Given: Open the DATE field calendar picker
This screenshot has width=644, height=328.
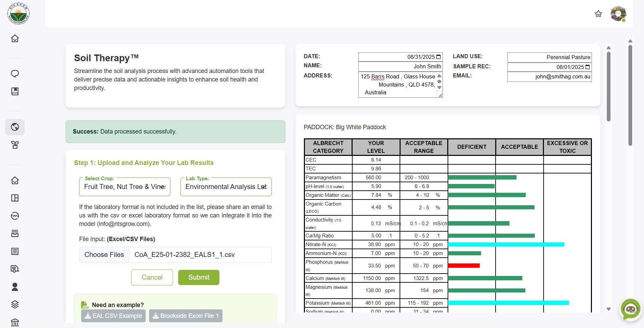Looking at the screenshot, I should tap(438, 57).
